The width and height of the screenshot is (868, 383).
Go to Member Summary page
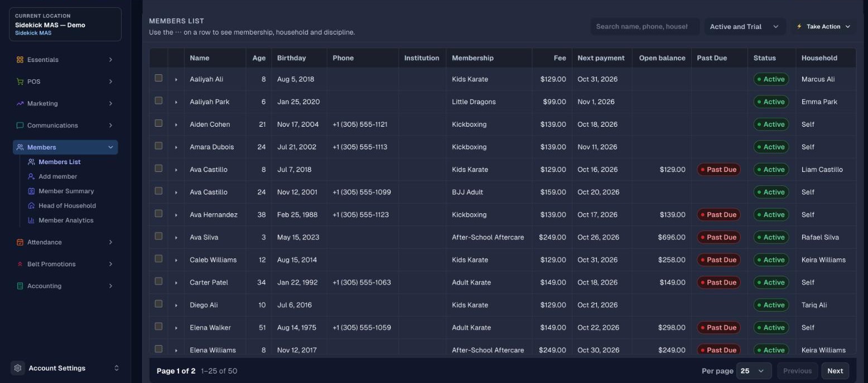point(66,191)
